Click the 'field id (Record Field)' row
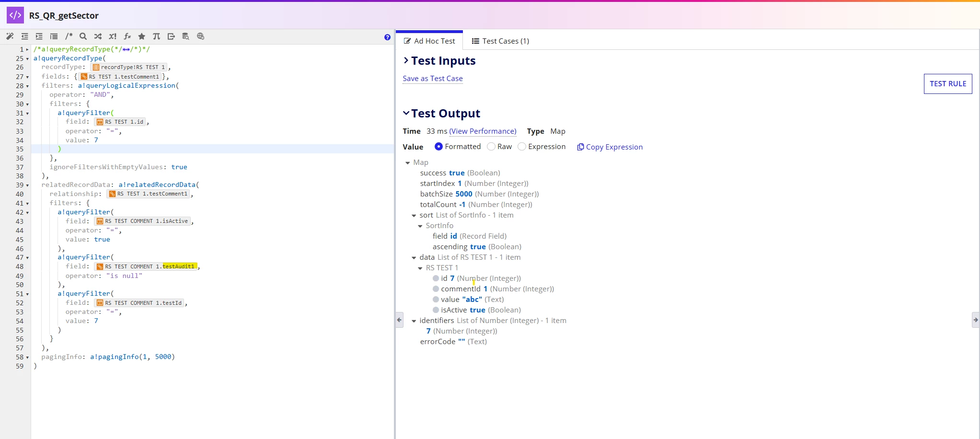 469,236
